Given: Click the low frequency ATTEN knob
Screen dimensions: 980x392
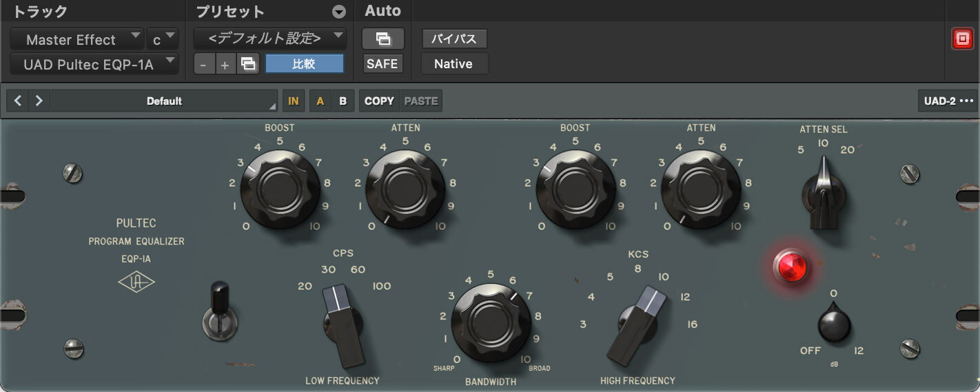Looking at the screenshot, I should tap(406, 189).
